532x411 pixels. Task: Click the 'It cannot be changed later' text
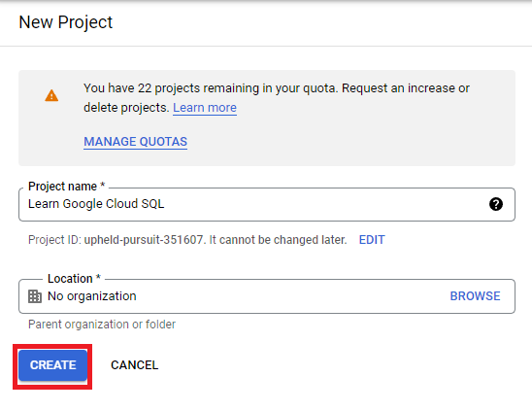point(278,240)
